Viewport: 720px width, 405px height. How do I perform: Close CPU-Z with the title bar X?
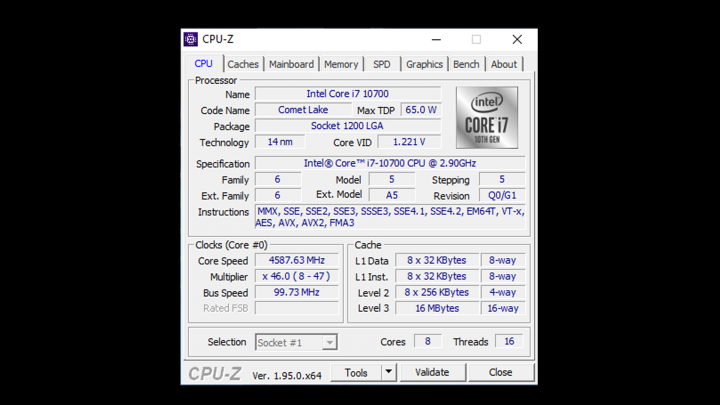tap(517, 39)
